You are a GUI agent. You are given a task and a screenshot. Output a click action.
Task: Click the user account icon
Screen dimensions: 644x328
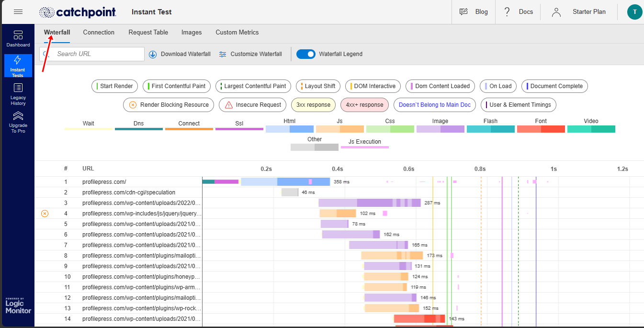[x=556, y=12]
